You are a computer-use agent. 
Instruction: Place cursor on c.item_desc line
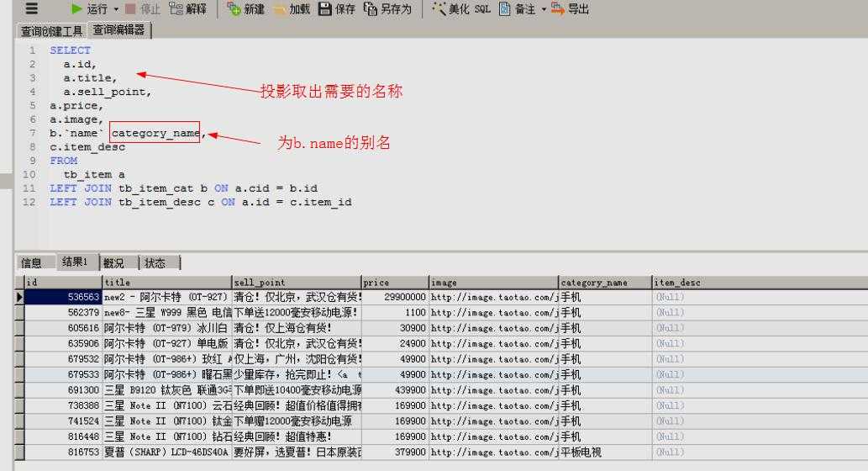pos(87,147)
